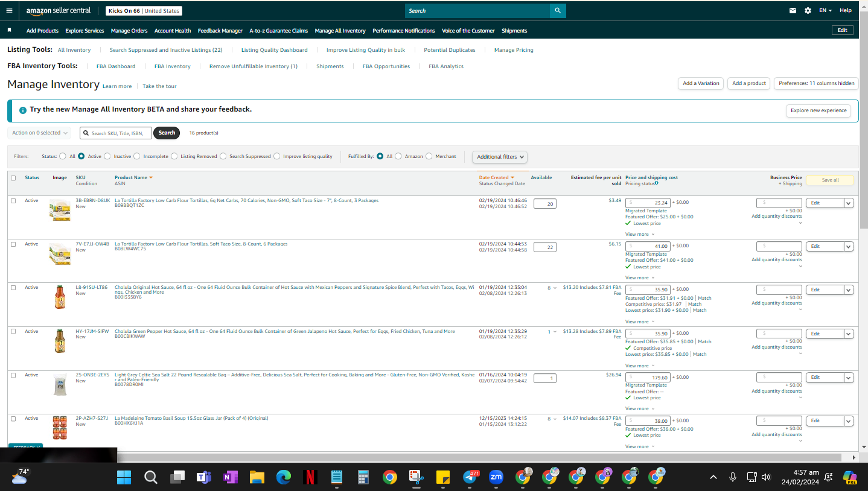Viewport: 868px width, 491px height.
Task: Open the Edit arrow menu for SKU HY-17JM-SIFW
Action: (x=849, y=334)
